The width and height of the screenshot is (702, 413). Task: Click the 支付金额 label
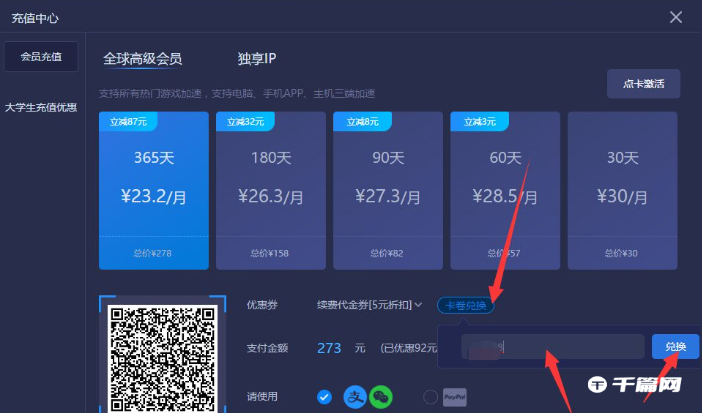(267, 348)
